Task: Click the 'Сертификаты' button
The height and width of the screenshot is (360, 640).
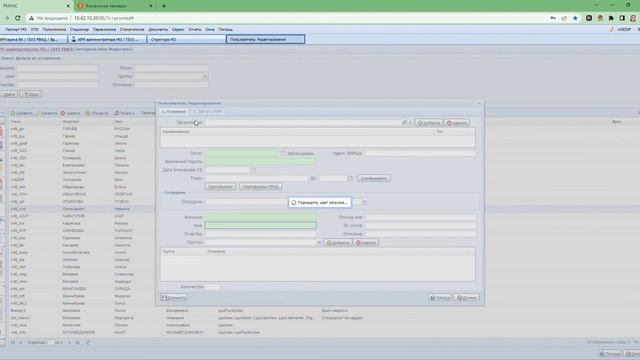Action: tap(220, 187)
